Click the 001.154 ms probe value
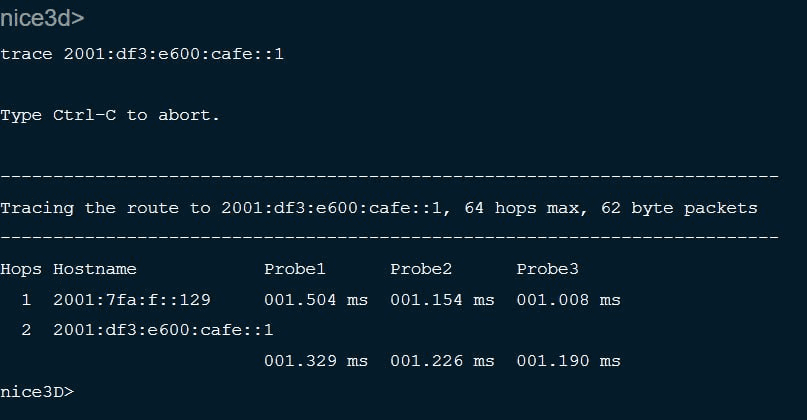 [442, 300]
